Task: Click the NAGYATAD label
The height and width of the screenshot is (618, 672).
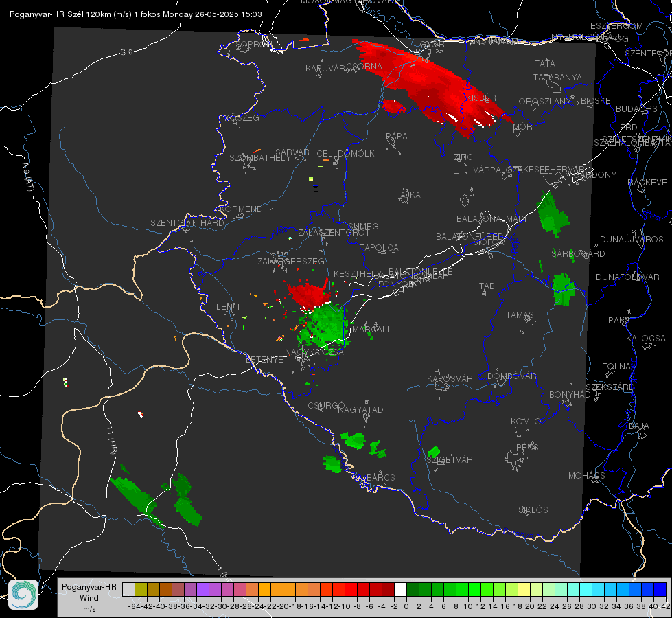Action: 360,409
